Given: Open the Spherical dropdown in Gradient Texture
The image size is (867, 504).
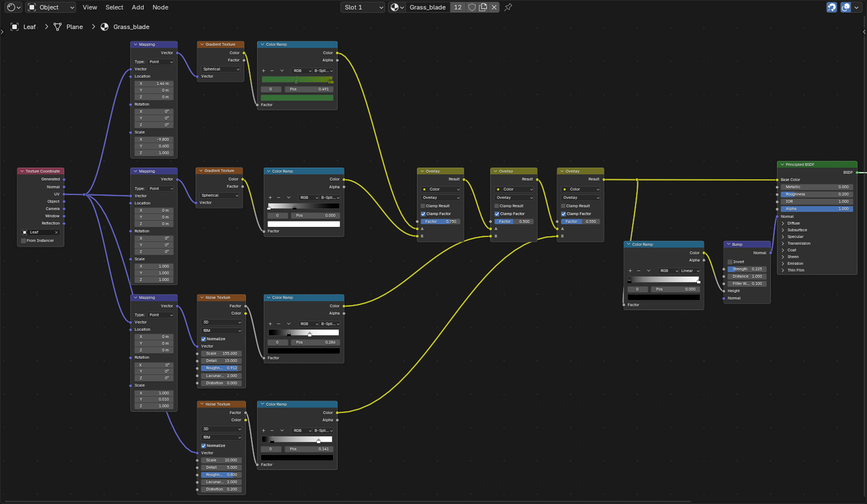Looking at the screenshot, I should [220, 68].
